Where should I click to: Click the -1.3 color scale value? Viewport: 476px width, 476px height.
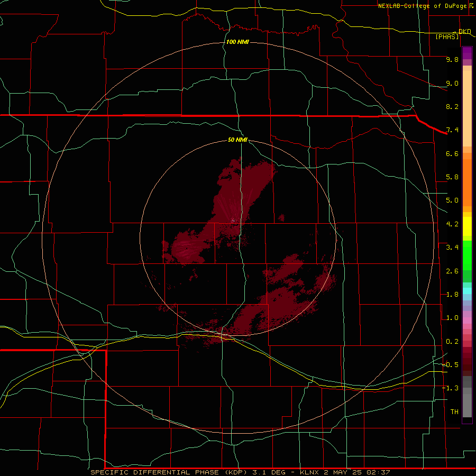click(x=450, y=388)
